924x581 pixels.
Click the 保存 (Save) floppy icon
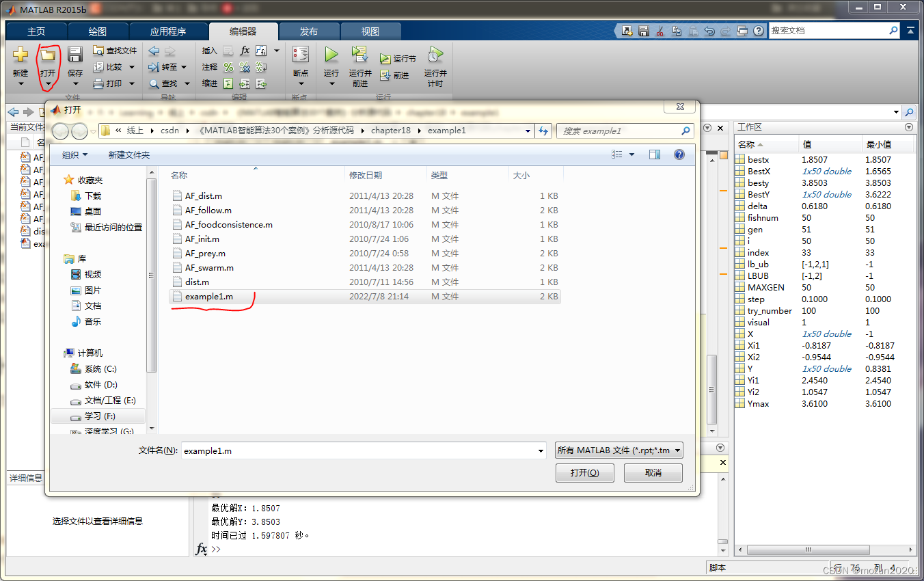coord(74,55)
